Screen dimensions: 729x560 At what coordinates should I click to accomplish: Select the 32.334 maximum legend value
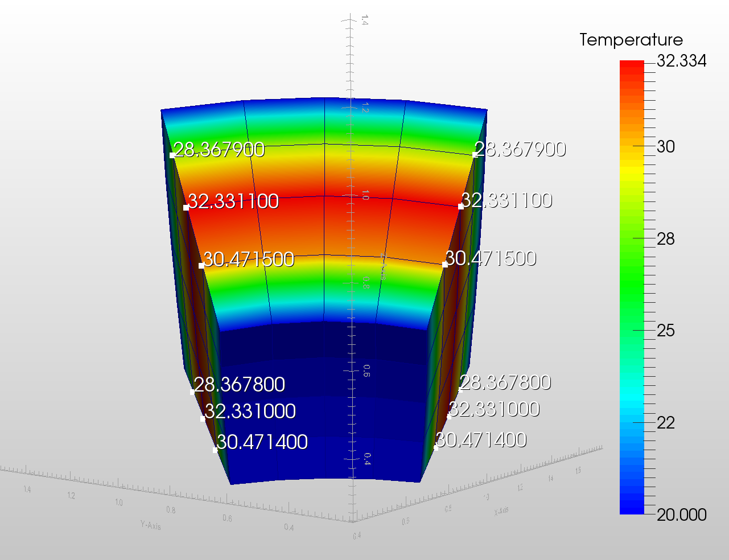pos(682,61)
